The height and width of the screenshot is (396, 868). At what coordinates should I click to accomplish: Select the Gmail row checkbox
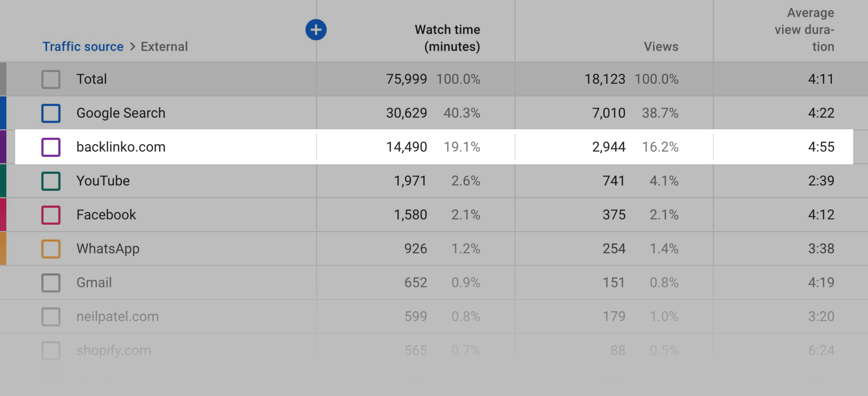pyautogui.click(x=51, y=283)
